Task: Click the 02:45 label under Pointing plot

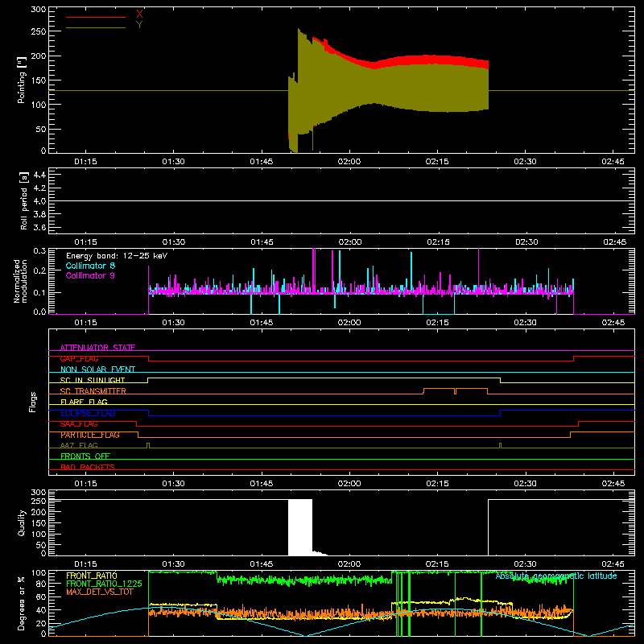Action: coord(613,162)
